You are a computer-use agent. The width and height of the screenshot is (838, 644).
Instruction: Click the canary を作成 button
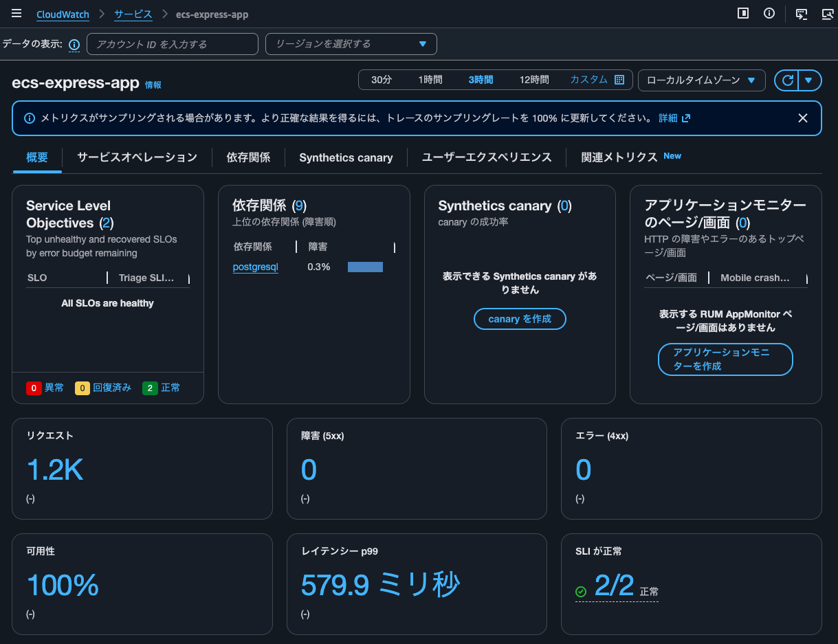(520, 319)
